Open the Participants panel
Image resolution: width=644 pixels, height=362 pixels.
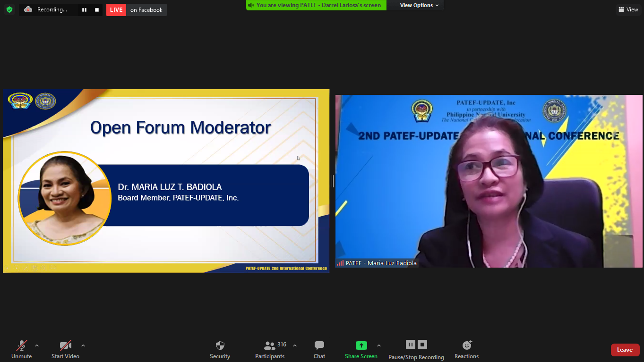[x=270, y=349]
